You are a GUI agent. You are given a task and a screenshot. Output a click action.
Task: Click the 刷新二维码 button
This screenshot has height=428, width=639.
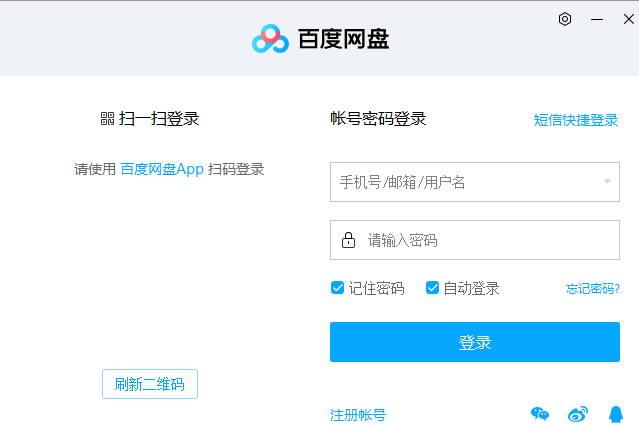tap(150, 384)
